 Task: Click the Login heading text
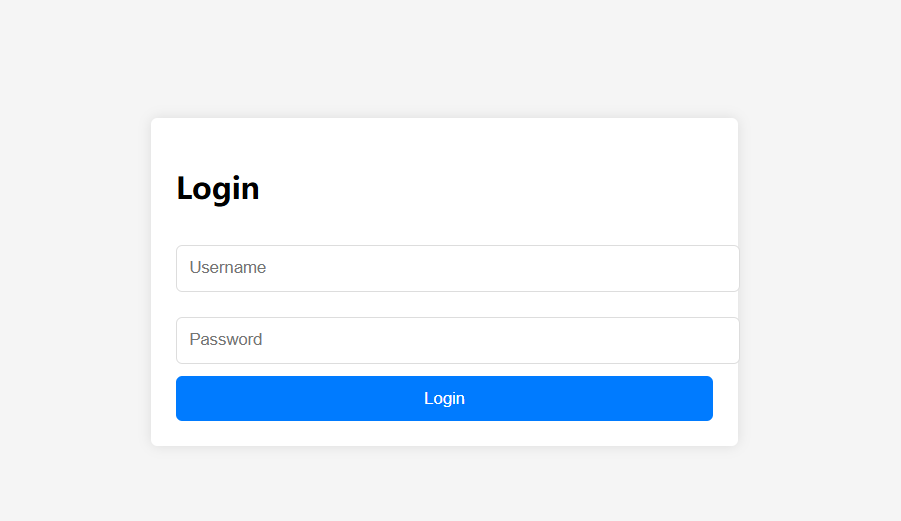pos(218,188)
